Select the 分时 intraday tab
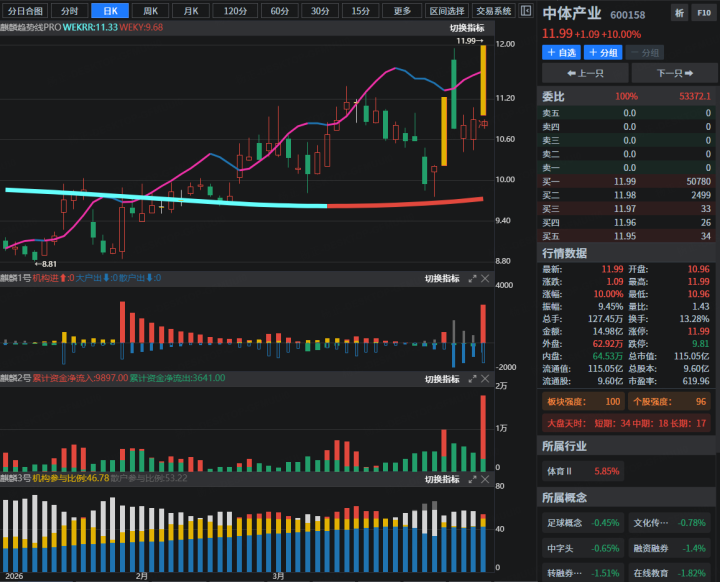This screenshot has width=720, height=582. tap(69, 11)
